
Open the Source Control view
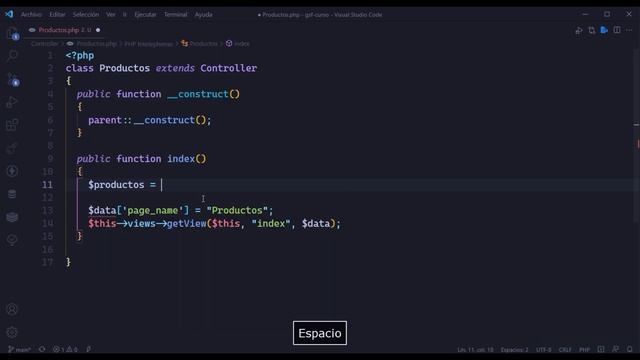coord(12,79)
